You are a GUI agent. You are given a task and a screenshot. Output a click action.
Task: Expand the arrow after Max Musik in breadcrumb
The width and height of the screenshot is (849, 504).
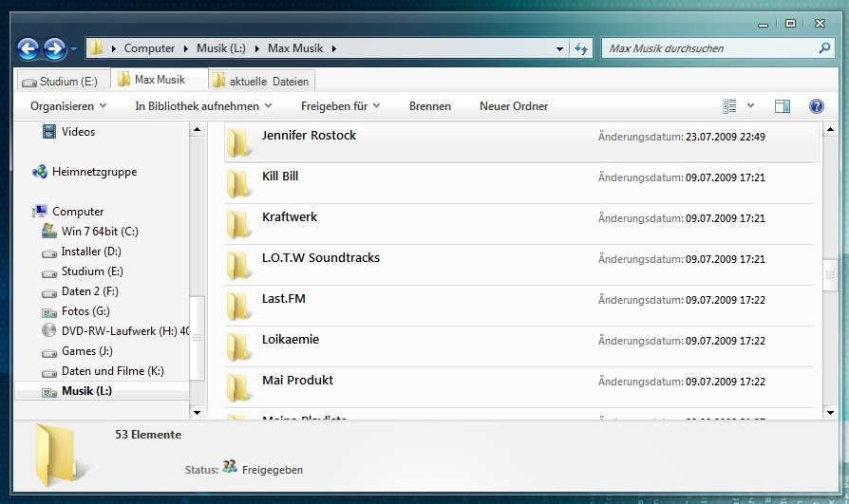pos(334,48)
